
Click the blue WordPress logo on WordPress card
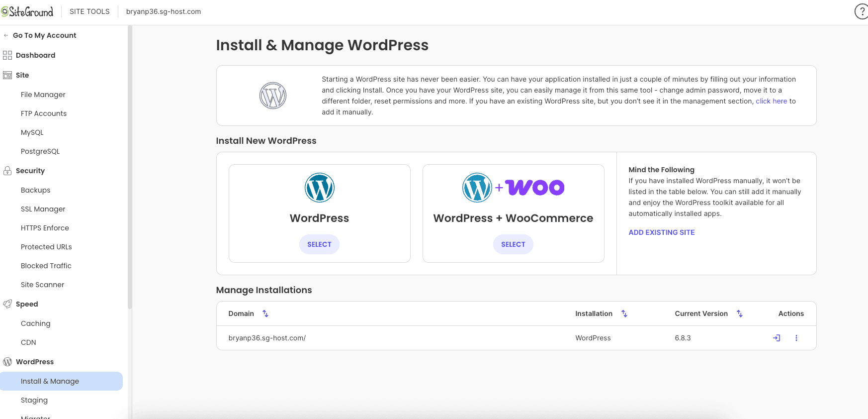320,188
